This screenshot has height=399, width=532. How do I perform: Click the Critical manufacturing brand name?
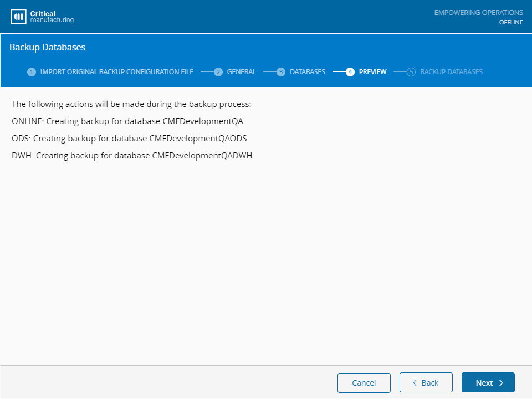click(x=52, y=17)
